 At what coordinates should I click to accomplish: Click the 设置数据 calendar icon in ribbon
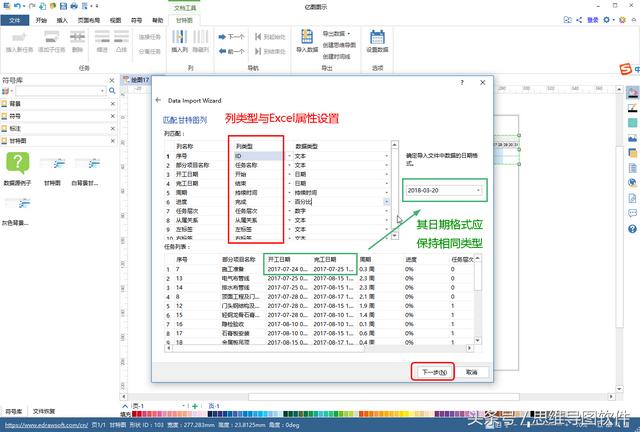(x=377, y=41)
